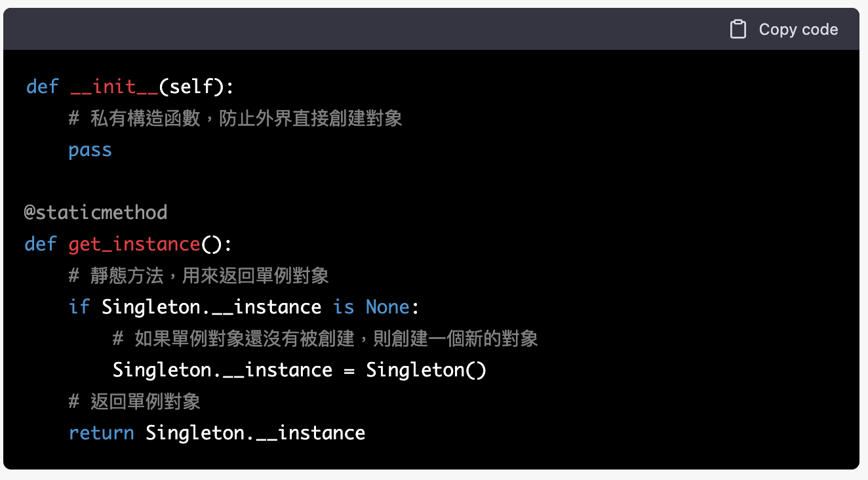Click the equals sign in the assignment line
This screenshot has height=480, width=868.
(x=349, y=370)
